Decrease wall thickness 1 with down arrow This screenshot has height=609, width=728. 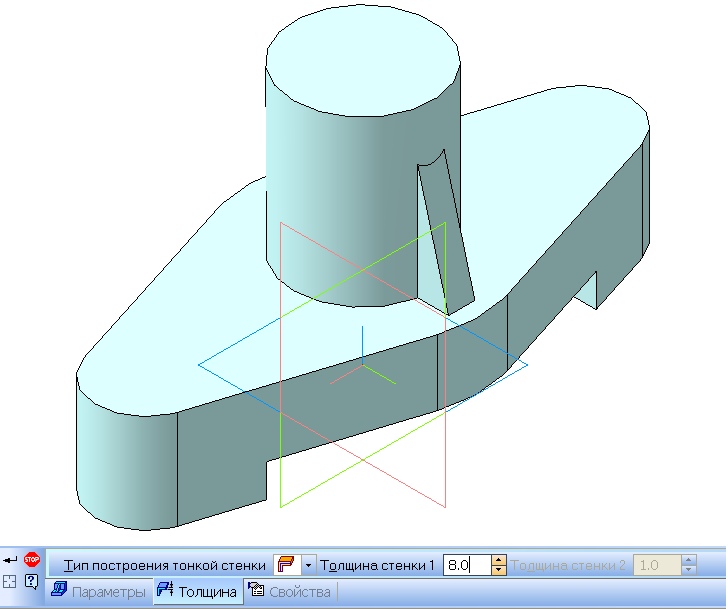click(499, 570)
